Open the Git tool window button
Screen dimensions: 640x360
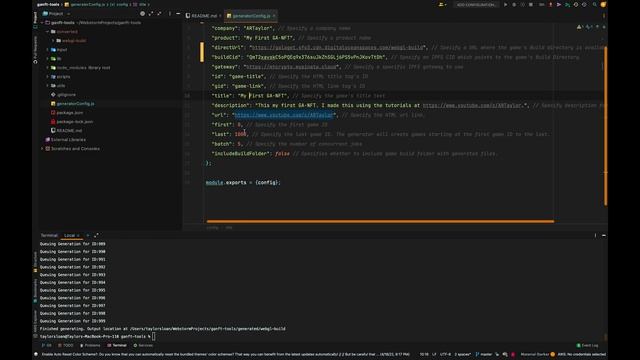coord(47,345)
